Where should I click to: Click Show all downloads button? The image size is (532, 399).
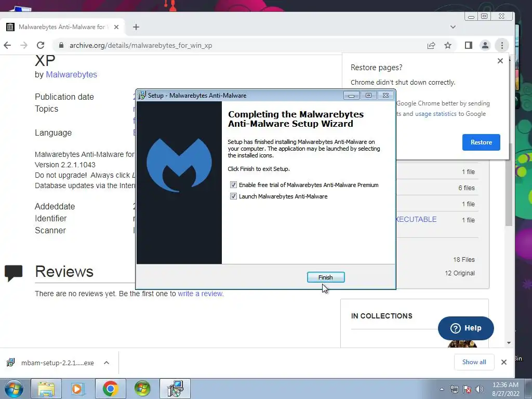point(474,362)
